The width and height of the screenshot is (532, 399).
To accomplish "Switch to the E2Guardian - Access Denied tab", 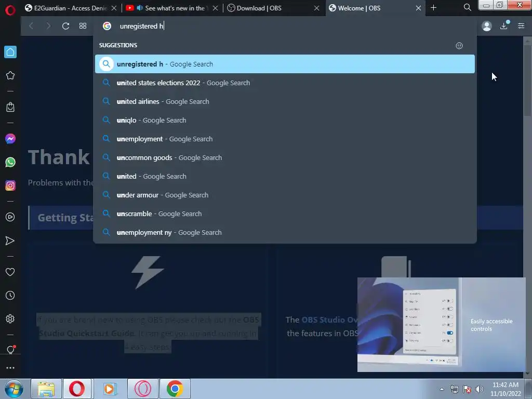I will point(71,8).
